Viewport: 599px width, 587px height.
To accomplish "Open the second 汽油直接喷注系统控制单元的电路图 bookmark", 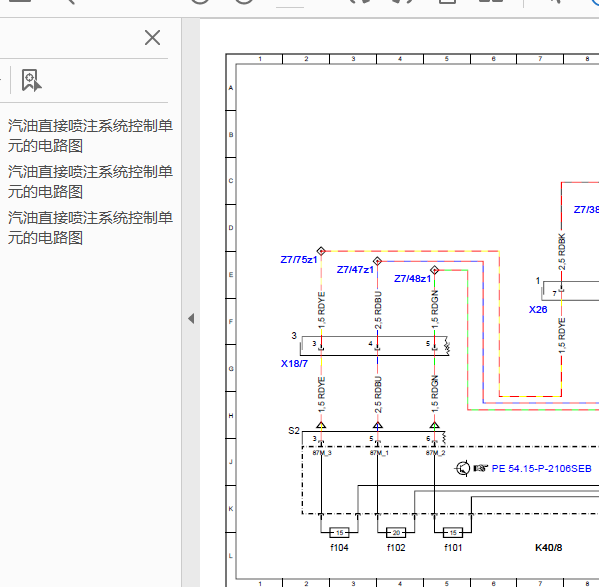I will [90, 182].
